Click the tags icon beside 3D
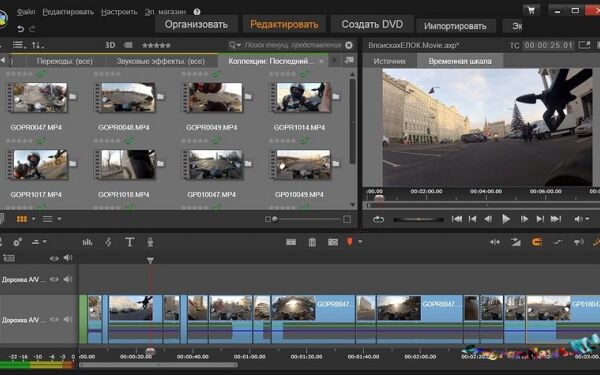The image size is (600, 375). [x=128, y=45]
